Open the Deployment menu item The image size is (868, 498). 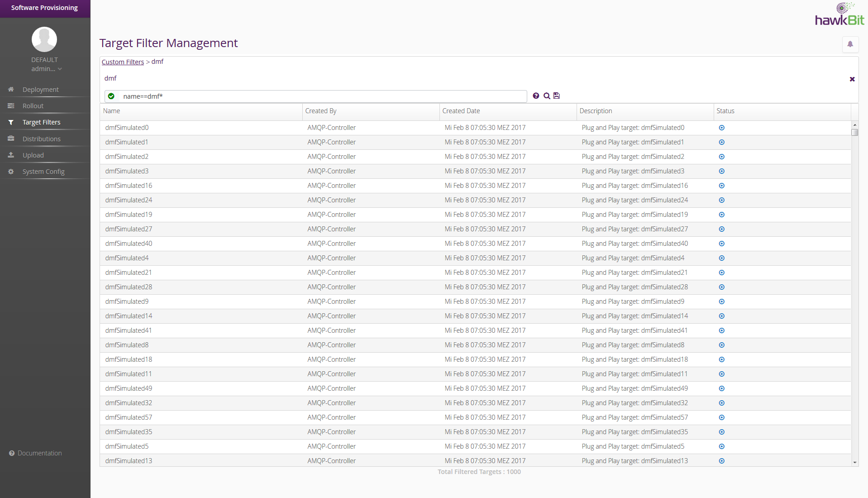(x=40, y=90)
